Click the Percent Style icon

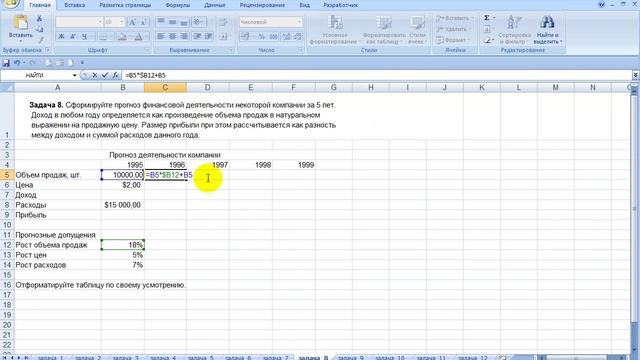point(262,37)
